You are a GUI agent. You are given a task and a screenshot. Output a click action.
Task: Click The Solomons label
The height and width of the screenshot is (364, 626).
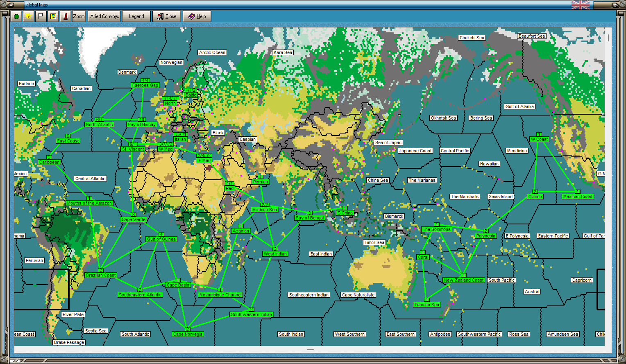(437, 229)
